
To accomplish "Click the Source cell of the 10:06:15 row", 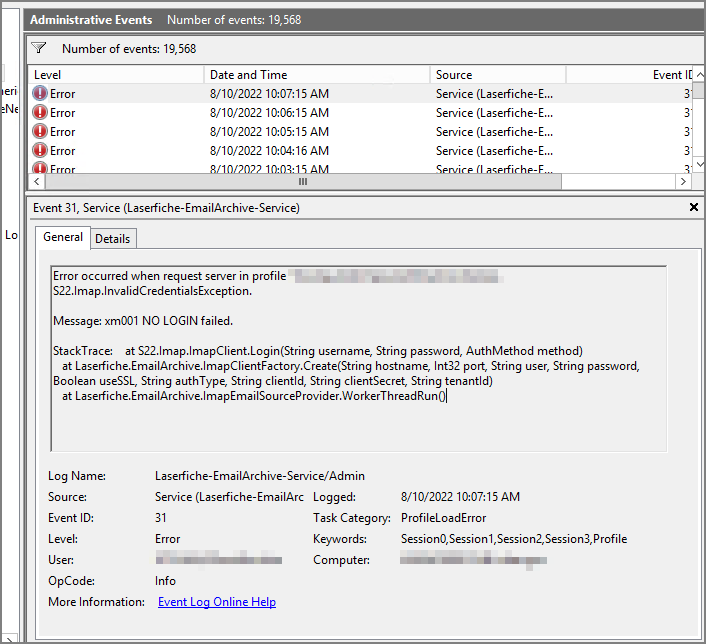I will click(494, 113).
